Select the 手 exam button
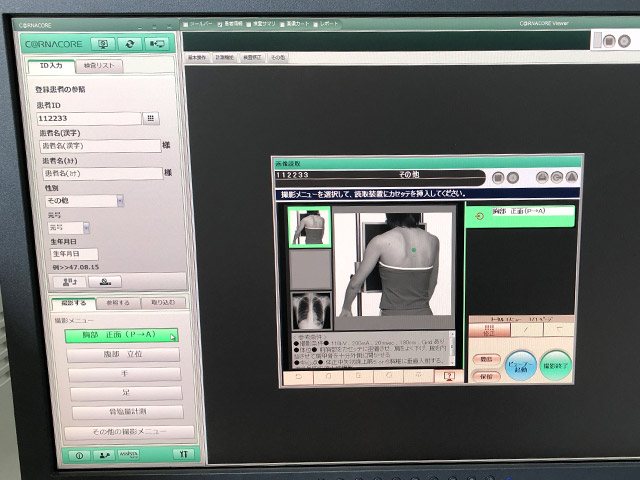640x480 pixels. 124,374
